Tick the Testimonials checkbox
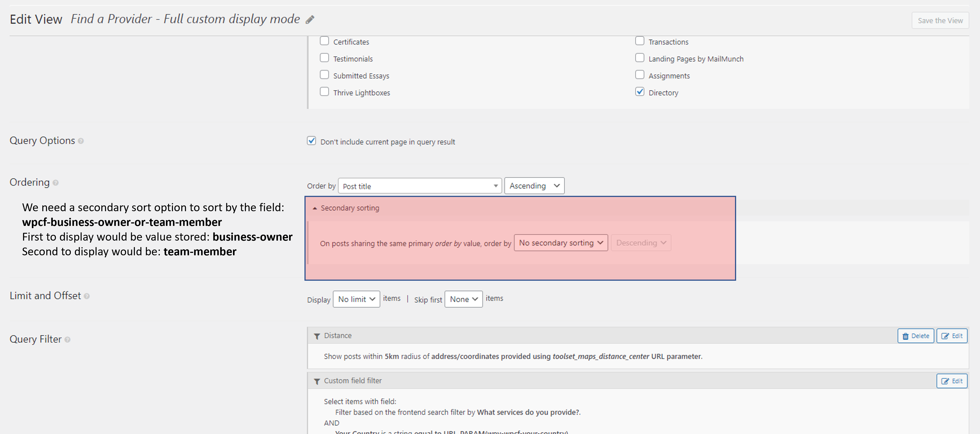This screenshot has height=434, width=980. pos(324,58)
